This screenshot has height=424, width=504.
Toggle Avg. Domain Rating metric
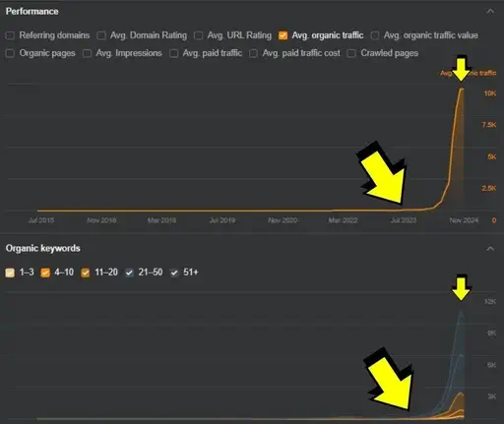pyautogui.click(x=101, y=35)
